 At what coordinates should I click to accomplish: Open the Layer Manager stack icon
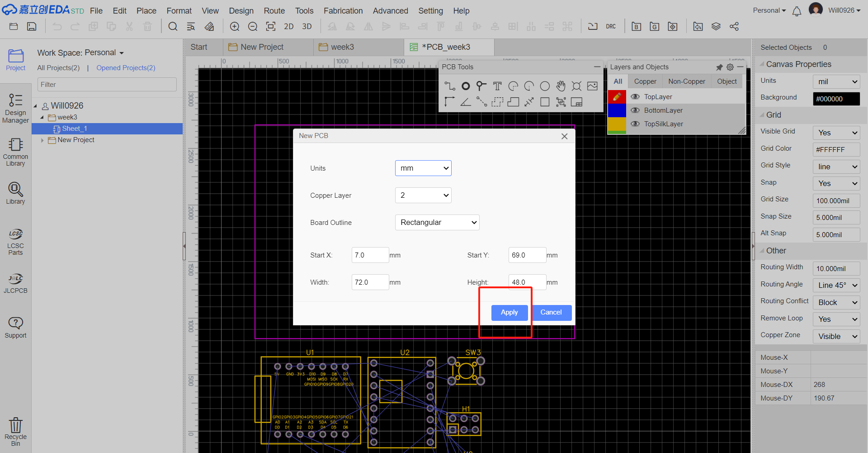(716, 27)
